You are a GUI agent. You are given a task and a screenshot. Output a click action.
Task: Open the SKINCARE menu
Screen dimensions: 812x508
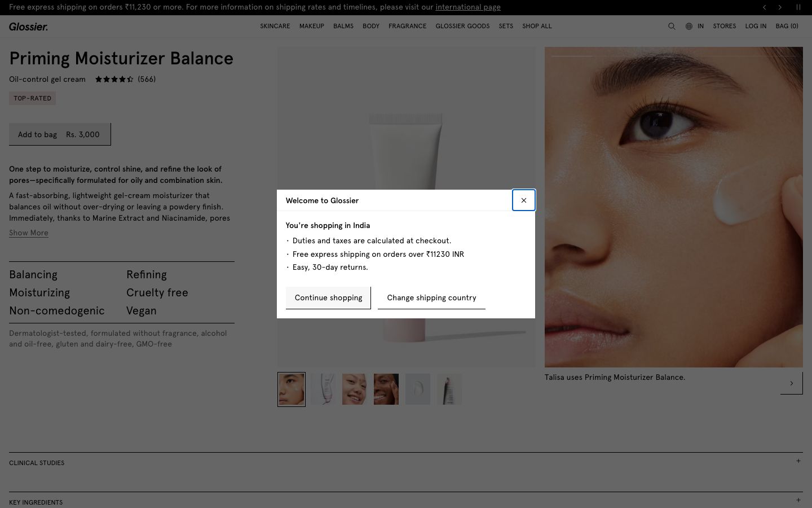tap(275, 26)
